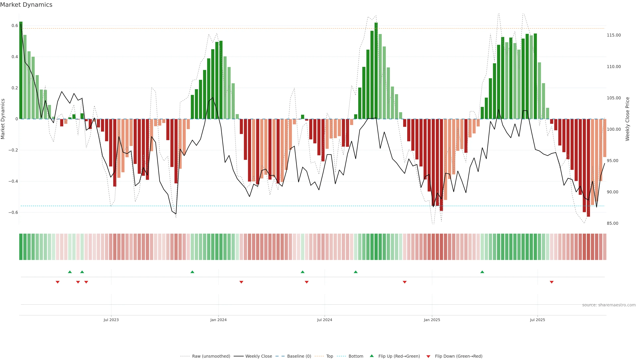Viewport: 644px width, 362px height.
Task: Click the Weekly Close Price axis title
Action: (x=628, y=119)
